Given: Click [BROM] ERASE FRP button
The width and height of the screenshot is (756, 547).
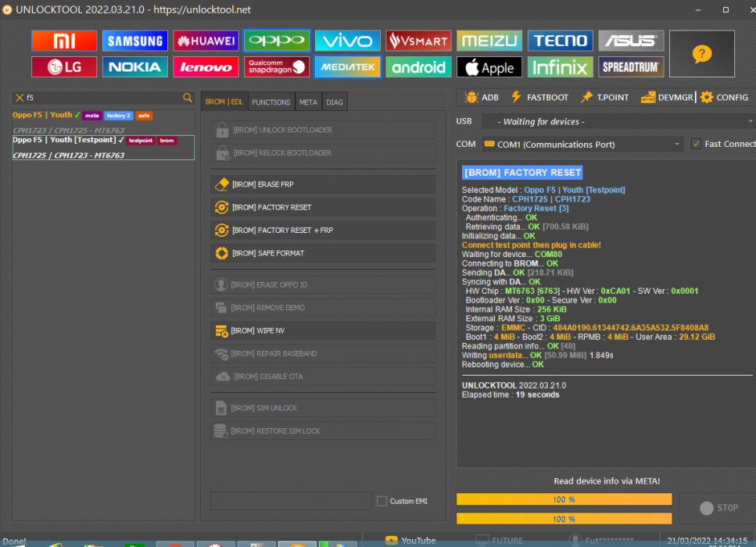Looking at the screenshot, I should pos(323,184).
